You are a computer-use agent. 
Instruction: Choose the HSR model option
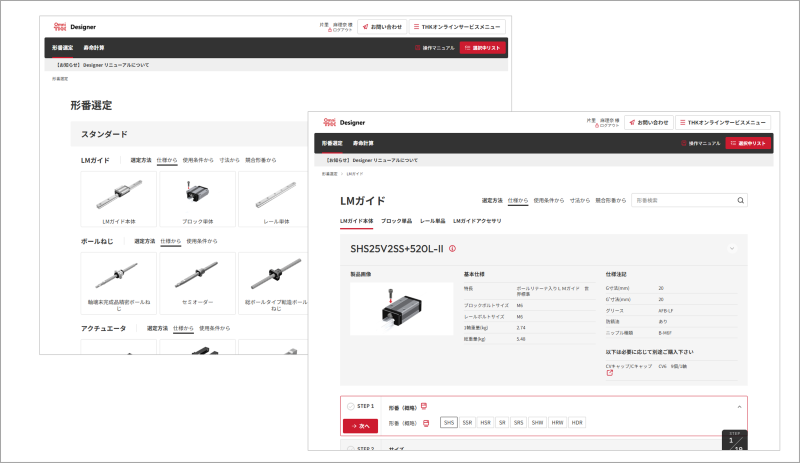[x=485, y=423]
